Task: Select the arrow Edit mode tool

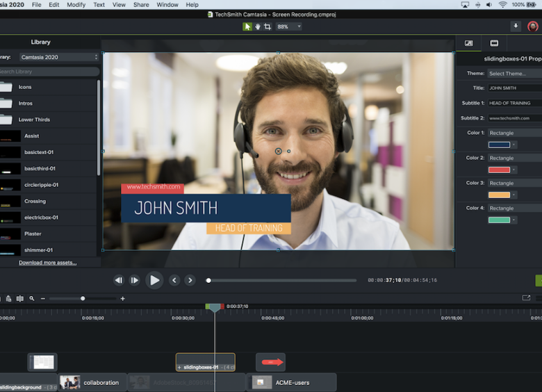Action: [x=247, y=26]
